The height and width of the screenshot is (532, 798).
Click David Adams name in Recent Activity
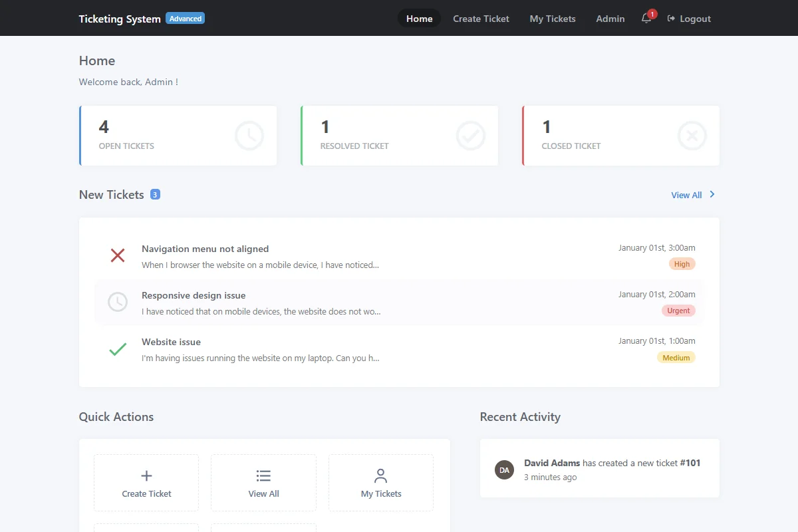(552, 463)
